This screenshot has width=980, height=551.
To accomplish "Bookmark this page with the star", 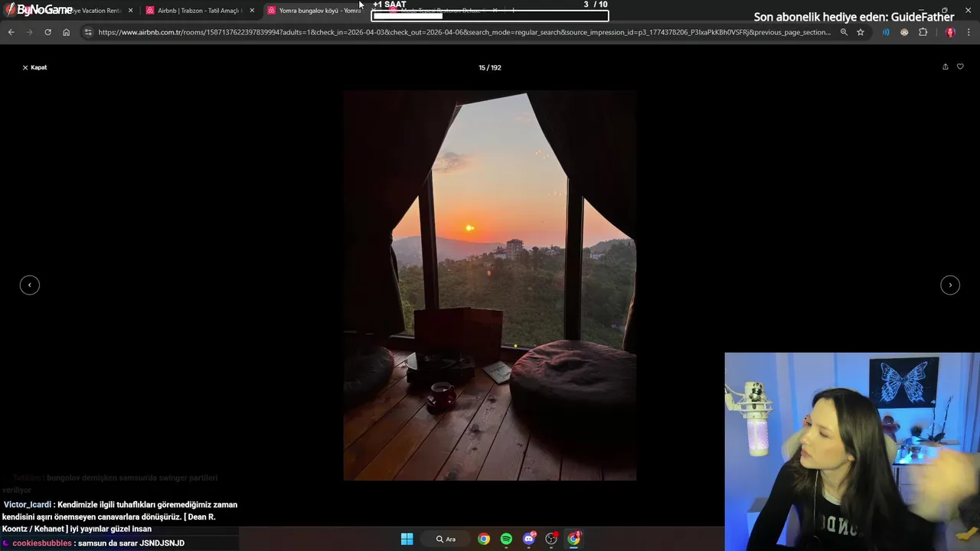I will [861, 32].
